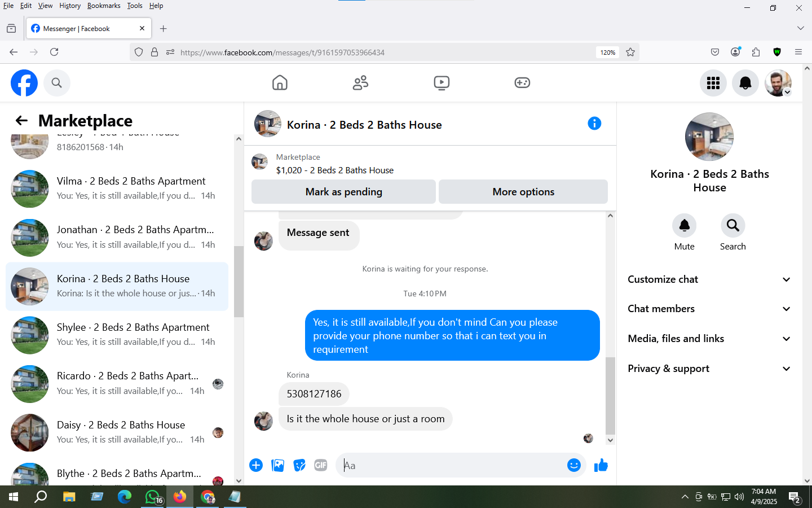This screenshot has width=812, height=508.
Task: Open Firefox application menu hamburger
Action: (798, 52)
